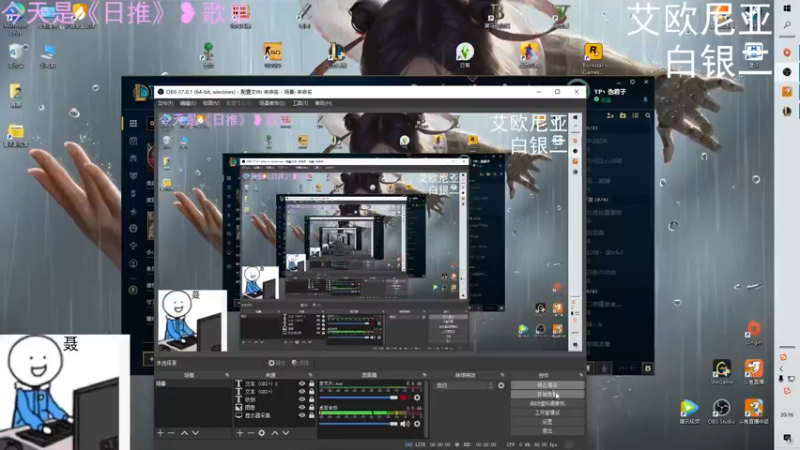Open CS:GO desktop shortcut
The image size is (800, 450).
[x=272, y=55]
